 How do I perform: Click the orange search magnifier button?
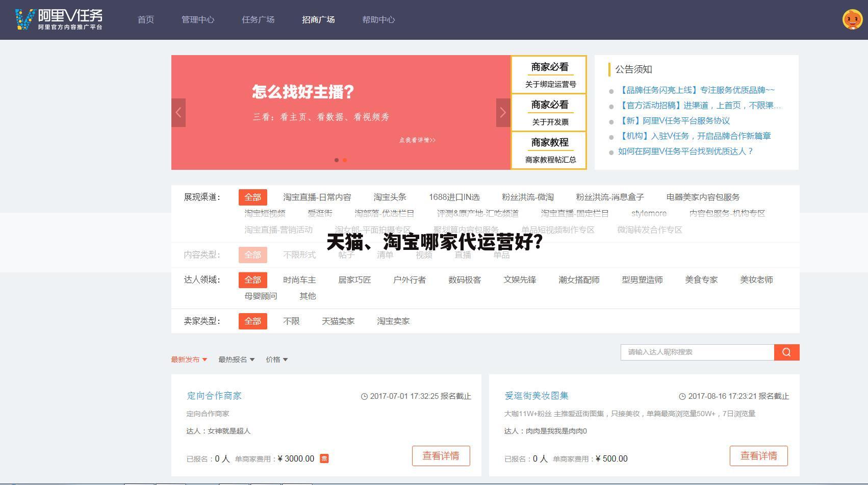(786, 352)
